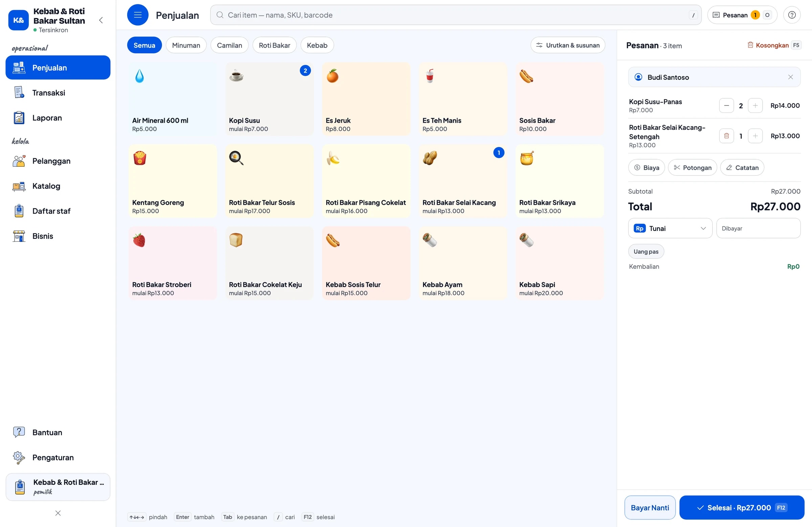
Task: Add a Catatan note
Action: pos(742,168)
